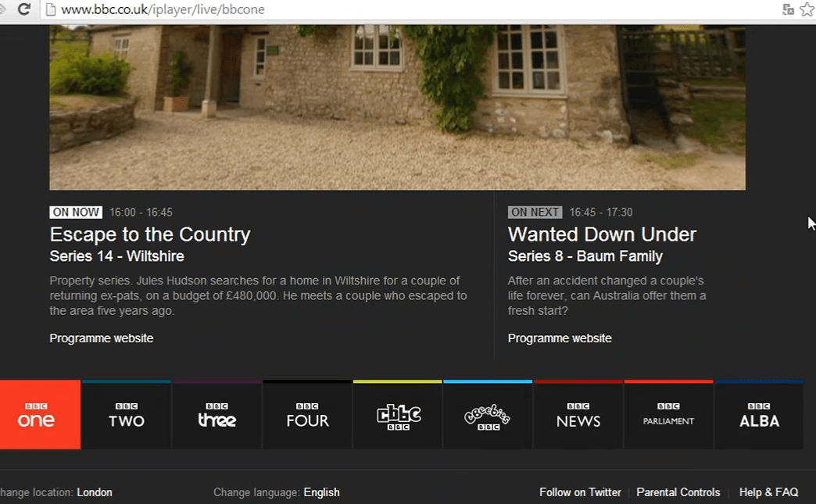
Task: Reload the page with the refresh icon
Action: pyautogui.click(x=24, y=9)
